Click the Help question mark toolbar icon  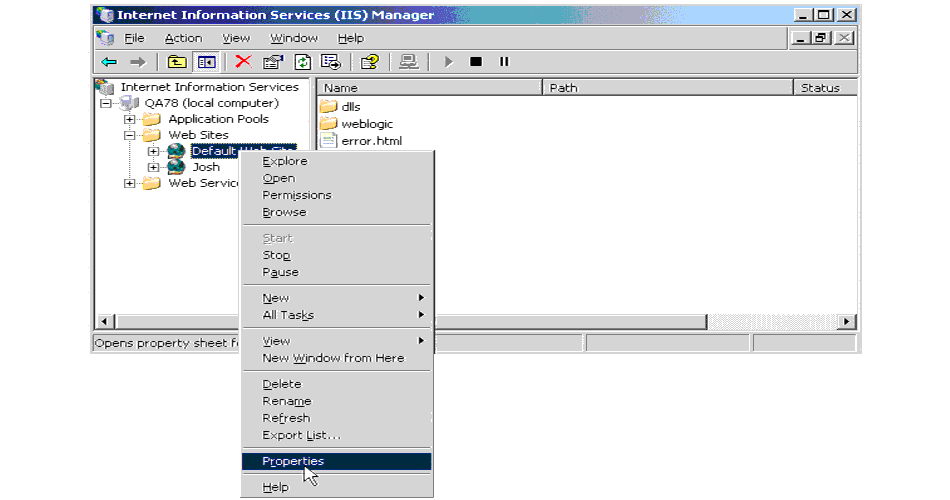click(x=370, y=62)
